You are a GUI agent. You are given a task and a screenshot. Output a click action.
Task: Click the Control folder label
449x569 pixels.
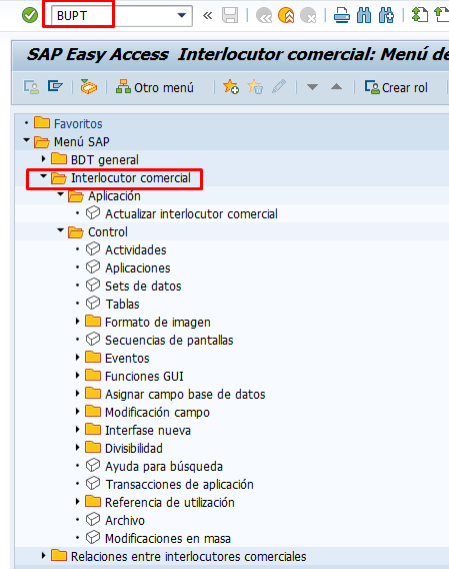pyautogui.click(x=108, y=232)
